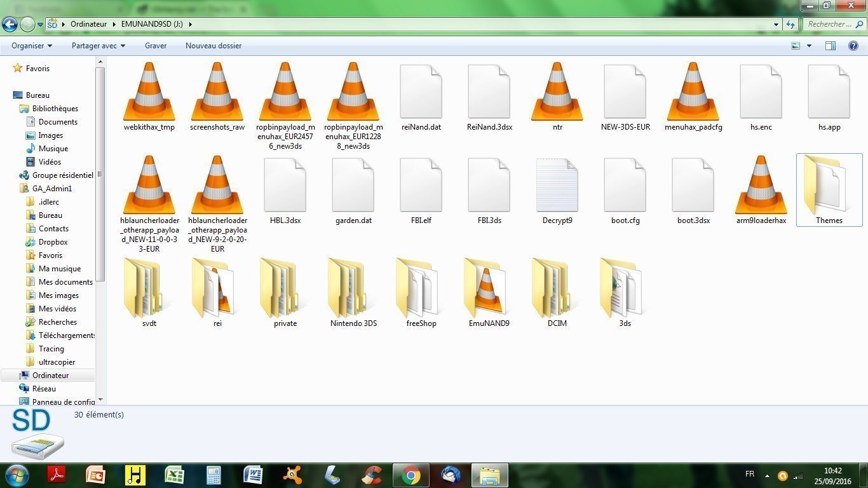868x488 pixels.
Task: Select the freeShop folder
Action: pyautogui.click(x=421, y=292)
